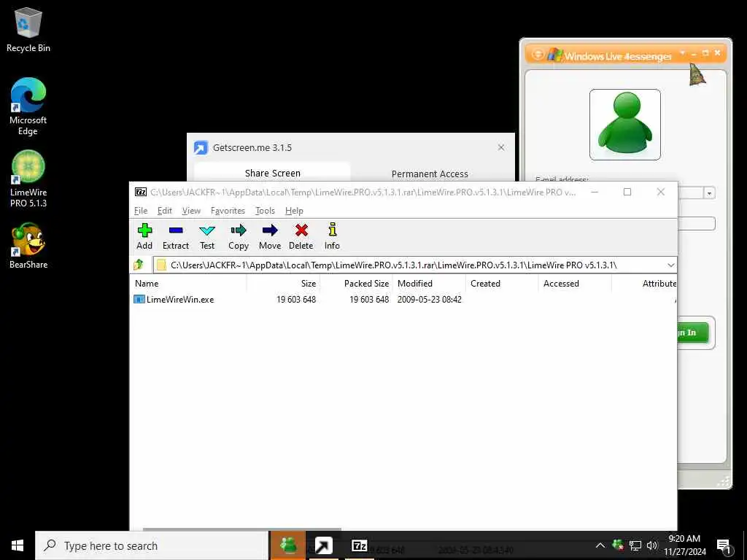Click the 2009-05-23 08:42 modified date

tap(429, 300)
